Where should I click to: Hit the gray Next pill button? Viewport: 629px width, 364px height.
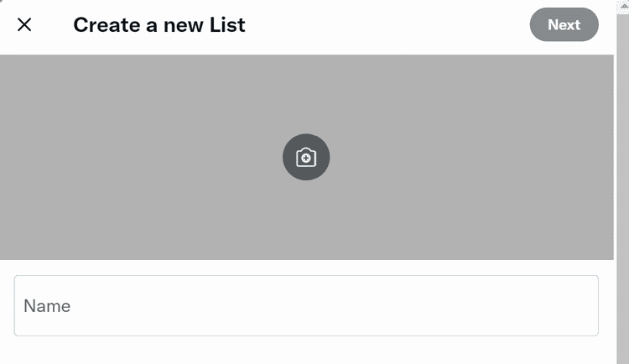click(x=564, y=24)
